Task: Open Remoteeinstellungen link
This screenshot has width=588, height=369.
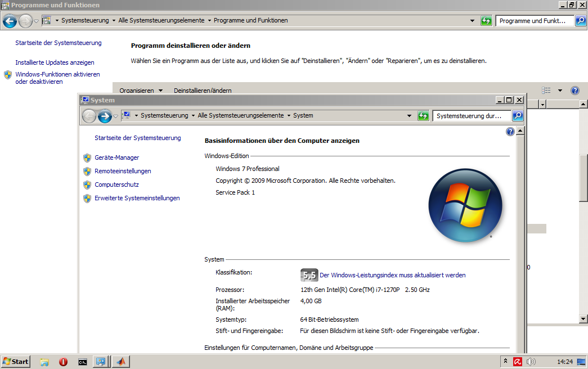Action: [123, 171]
